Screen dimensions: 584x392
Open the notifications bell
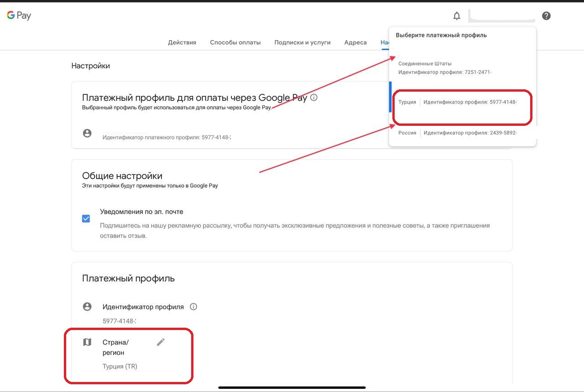[x=457, y=16]
